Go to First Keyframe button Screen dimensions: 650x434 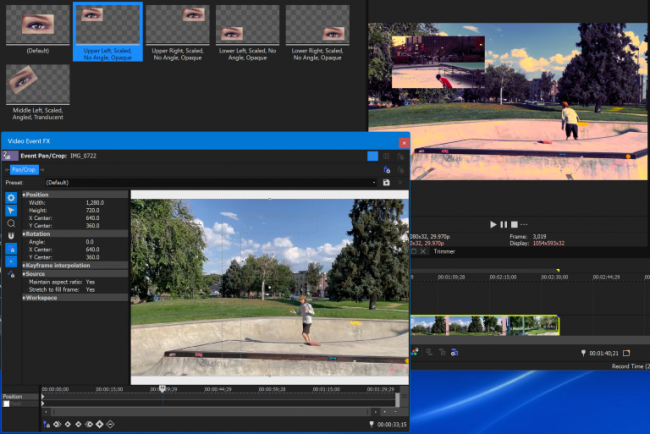pyautogui.click(x=57, y=424)
